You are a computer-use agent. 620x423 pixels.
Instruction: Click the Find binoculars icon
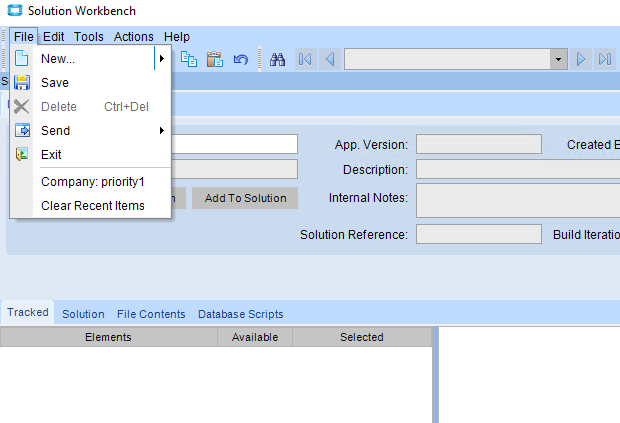click(277, 59)
